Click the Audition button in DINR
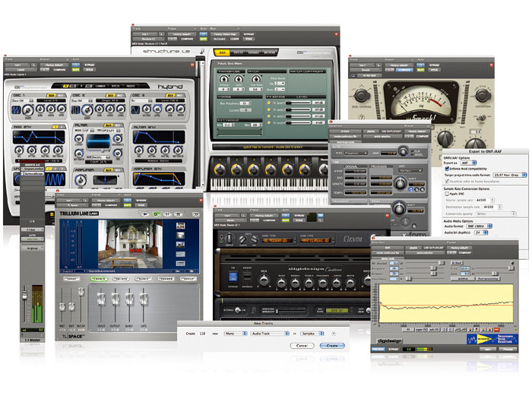Screen dimensions: 532x399 [x=463, y=279]
